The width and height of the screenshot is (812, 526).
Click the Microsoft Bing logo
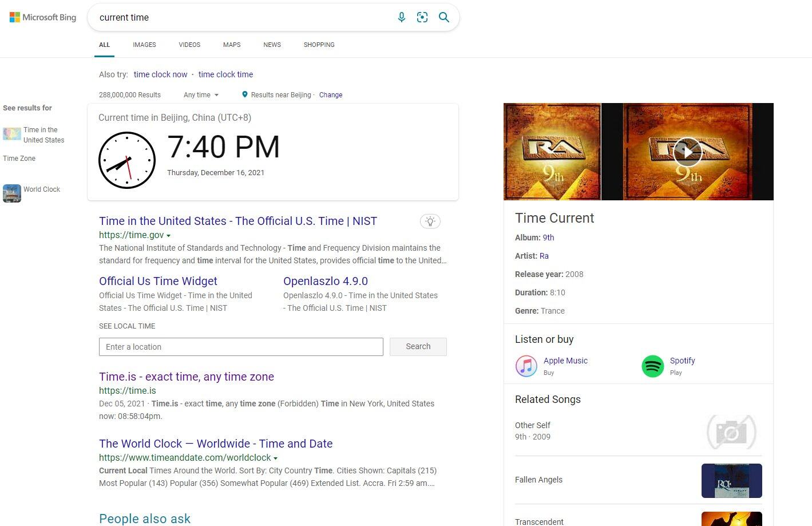[x=43, y=17]
